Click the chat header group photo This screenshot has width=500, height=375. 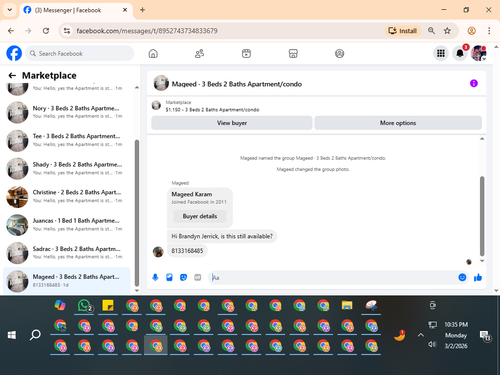(x=161, y=83)
